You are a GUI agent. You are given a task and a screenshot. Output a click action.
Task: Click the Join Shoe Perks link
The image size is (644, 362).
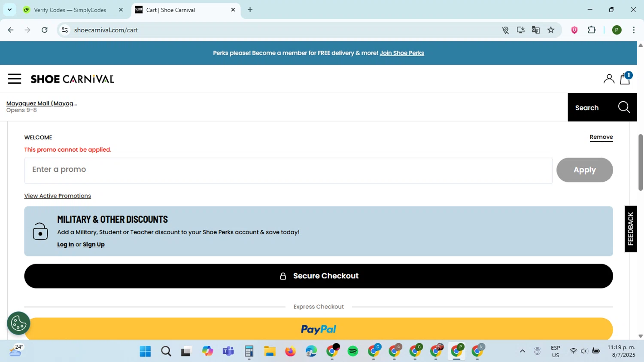pyautogui.click(x=402, y=53)
